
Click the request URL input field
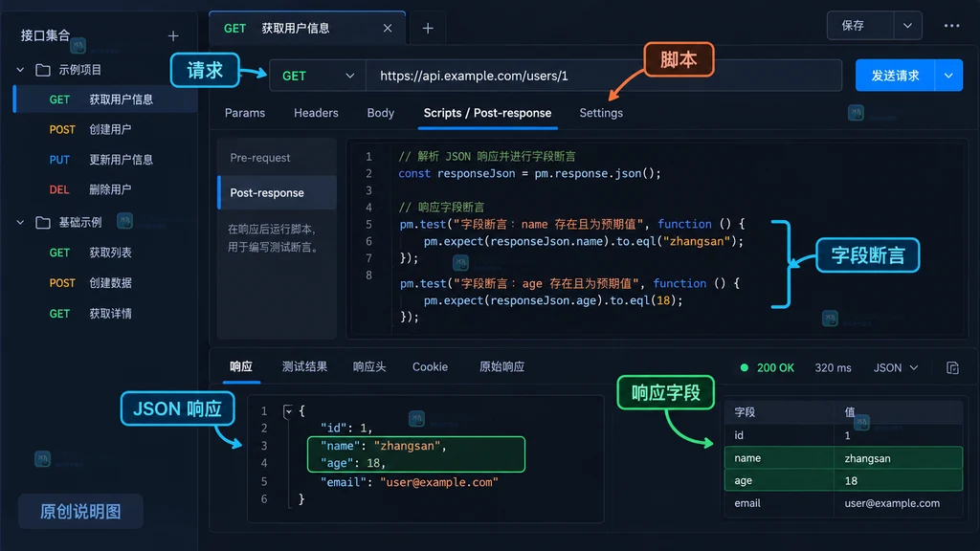point(604,76)
